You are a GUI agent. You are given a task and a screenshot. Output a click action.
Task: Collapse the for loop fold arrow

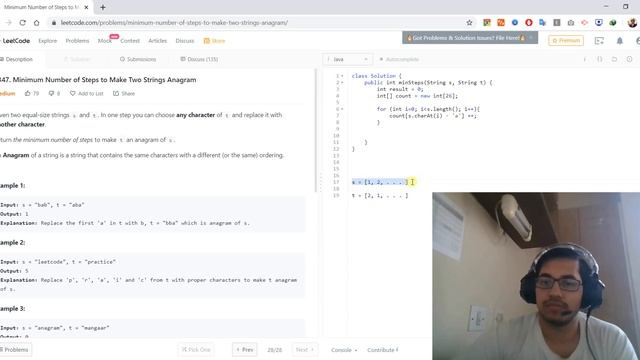tap(342, 109)
